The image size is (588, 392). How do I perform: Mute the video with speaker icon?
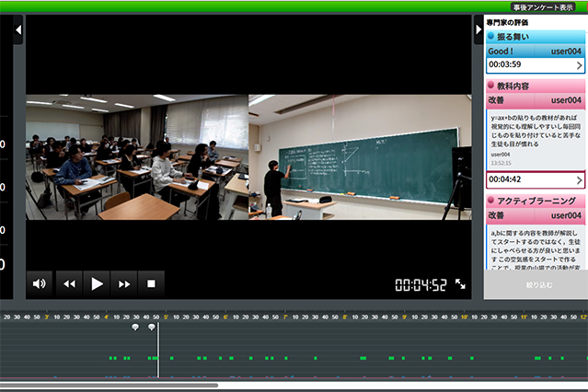pos(39,283)
